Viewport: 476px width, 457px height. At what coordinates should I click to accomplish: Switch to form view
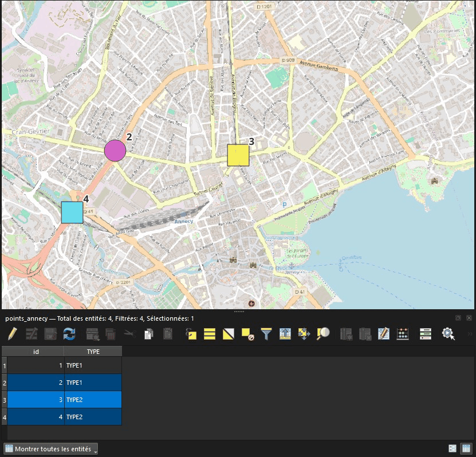tap(452, 448)
